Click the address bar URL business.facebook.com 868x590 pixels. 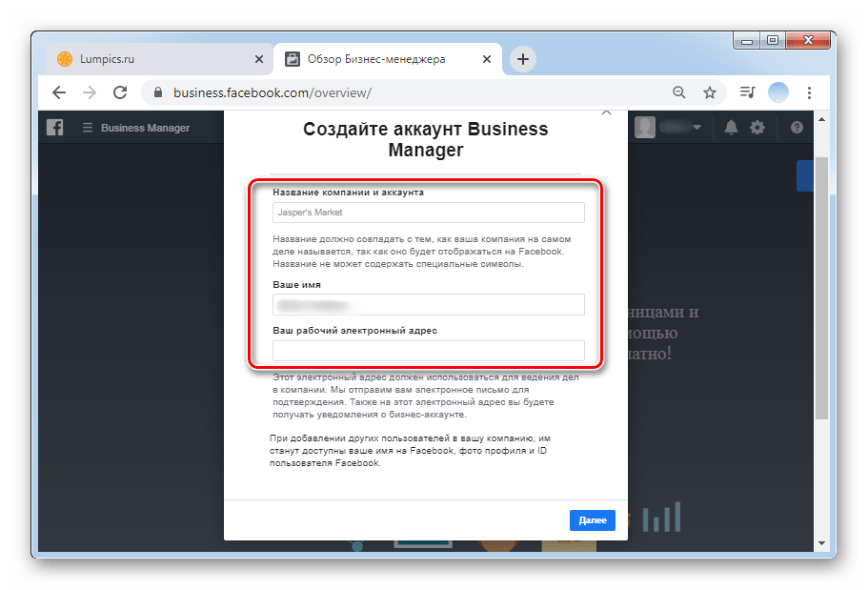(273, 92)
